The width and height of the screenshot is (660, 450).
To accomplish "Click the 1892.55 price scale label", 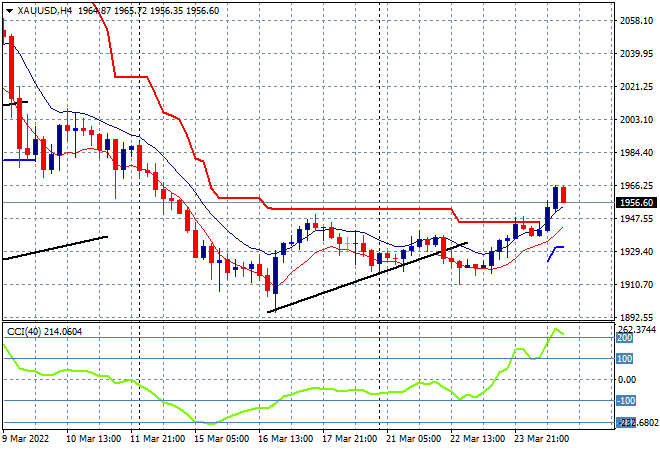I will (636, 317).
